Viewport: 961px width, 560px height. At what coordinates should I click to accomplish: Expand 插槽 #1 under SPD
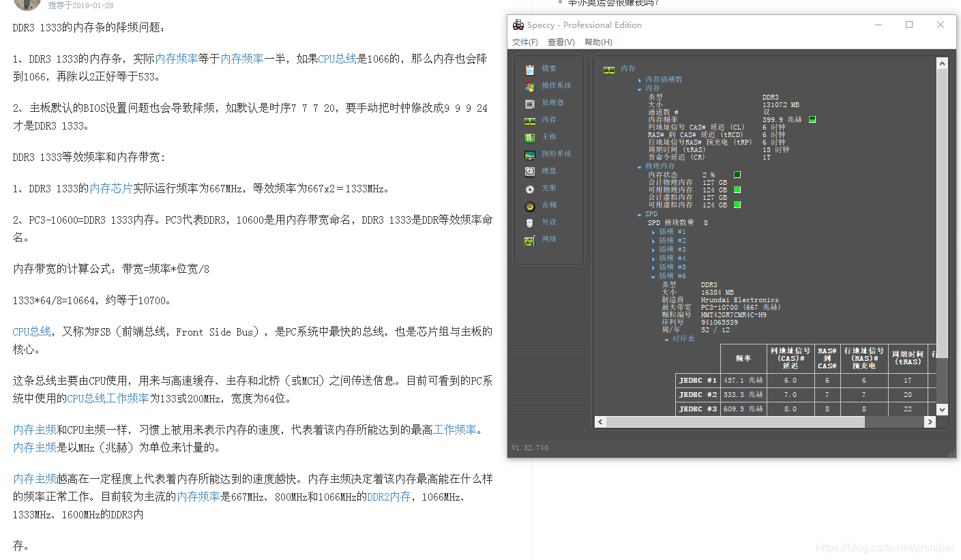click(x=653, y=233)
